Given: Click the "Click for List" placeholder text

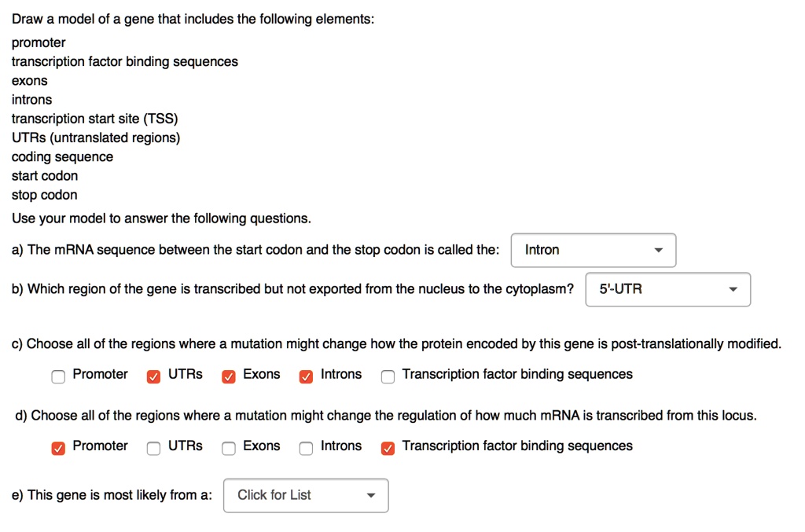Looking at the screenshot, I should (x=274, y=495).
